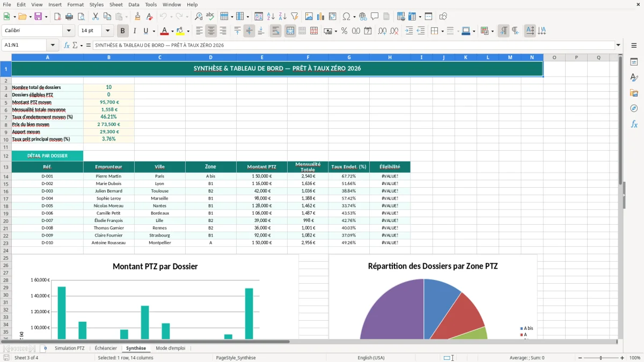The height and width of the screenshot is (362, 644).
Task: Remove a decimal place
Action: click(x=394, y=31)
